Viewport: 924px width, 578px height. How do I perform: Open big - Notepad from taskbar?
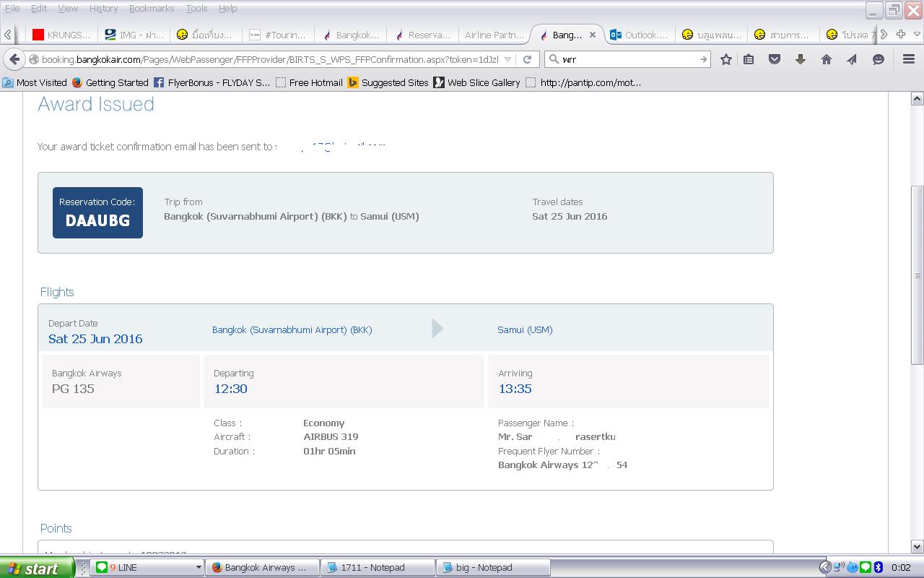pyautogui.click(x=493, y=567)
